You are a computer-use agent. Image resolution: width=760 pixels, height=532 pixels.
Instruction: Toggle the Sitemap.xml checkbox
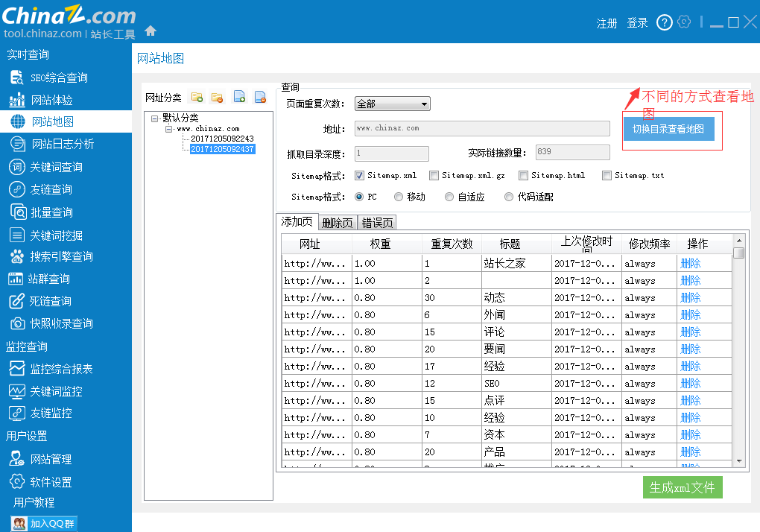tap(359, 175)
